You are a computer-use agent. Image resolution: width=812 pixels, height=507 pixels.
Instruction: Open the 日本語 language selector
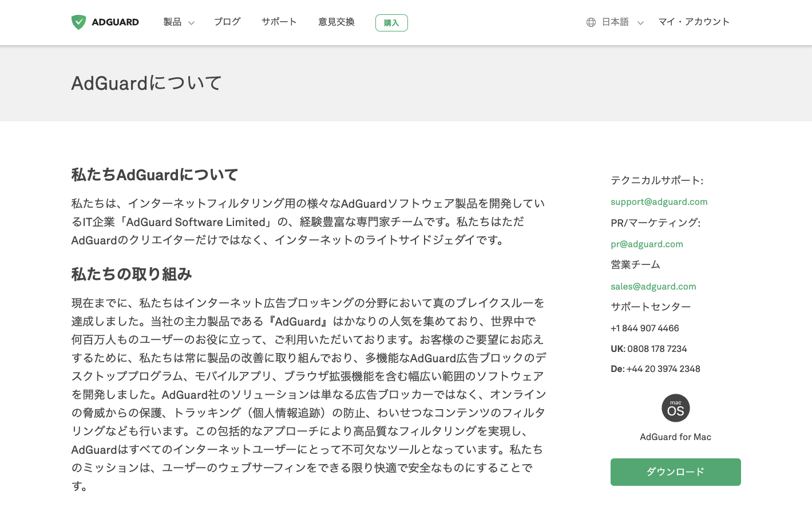pos(615,22)
